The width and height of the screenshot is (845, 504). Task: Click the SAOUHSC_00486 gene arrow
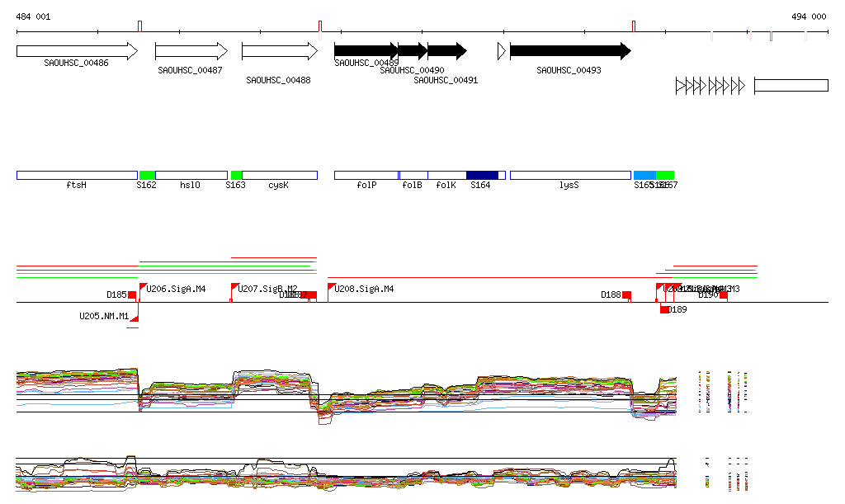point(76,51)
